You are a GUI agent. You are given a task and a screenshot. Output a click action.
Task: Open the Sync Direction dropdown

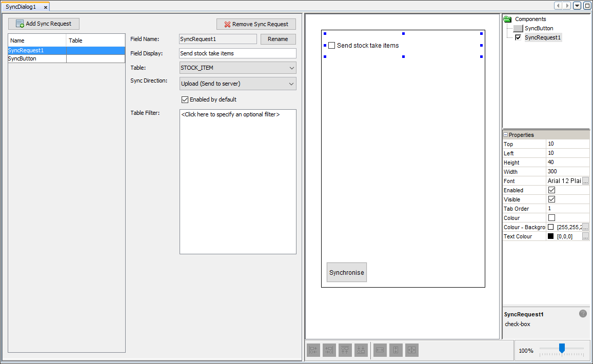238,84
